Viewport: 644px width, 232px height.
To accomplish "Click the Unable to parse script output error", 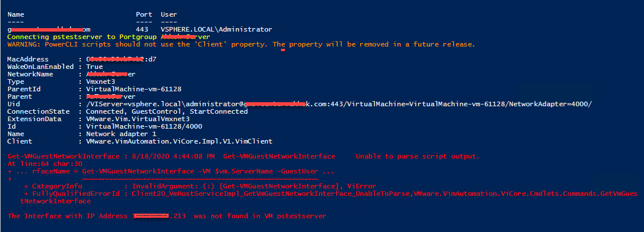I will [x=417, y=156].
